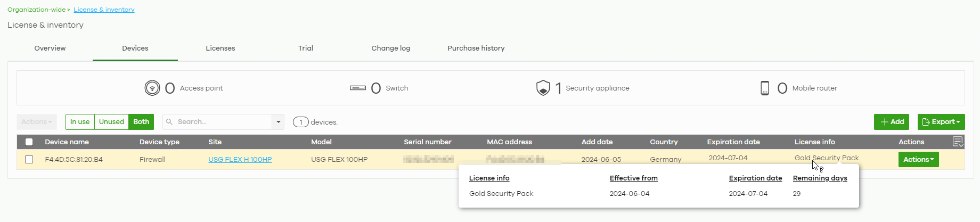Click the Security appliance shield icon
The height and width of the screenshot is (222, 980).
[543, 88]
